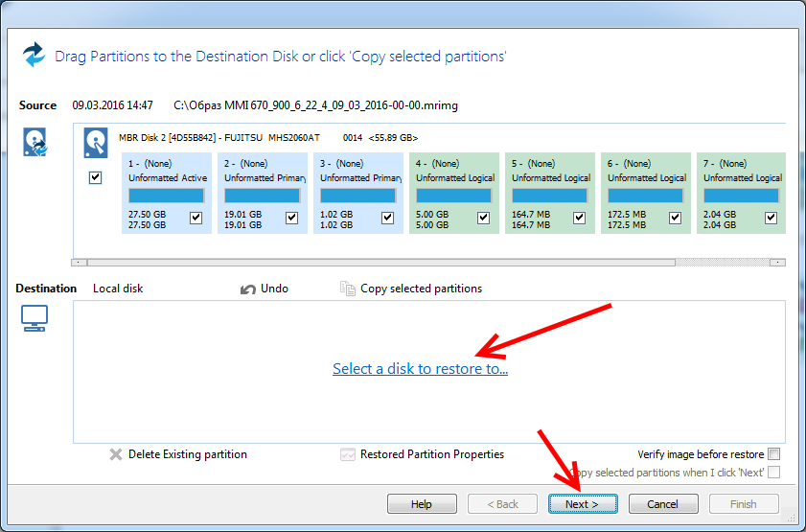The width and height of the screenshot is (806, 532).
Task: Enable Verify image before restore
Action: pyautogui.click(x=773, y=454)
